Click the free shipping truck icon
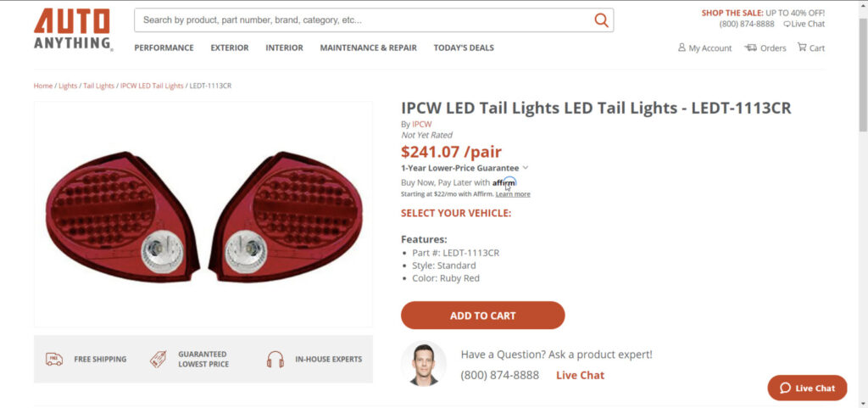868x408 pixels. (x=54, y=359)
